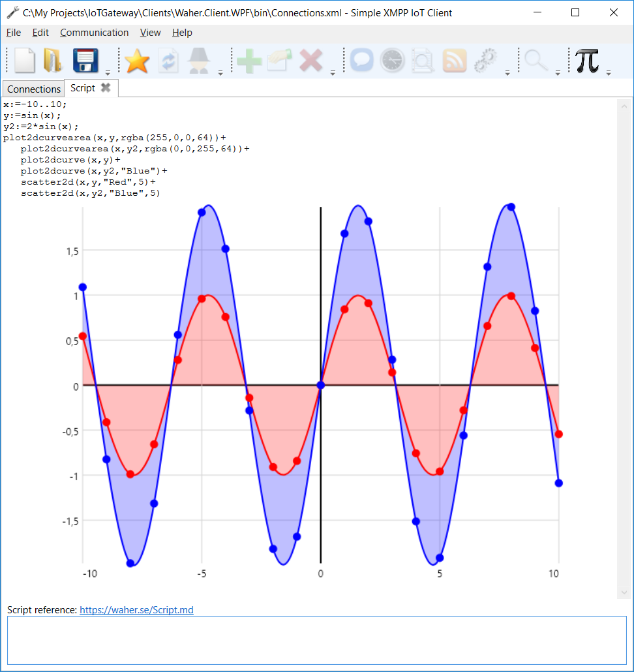Click the script input text box
This screenshot has width=634, height=672.
pos(316,640)
